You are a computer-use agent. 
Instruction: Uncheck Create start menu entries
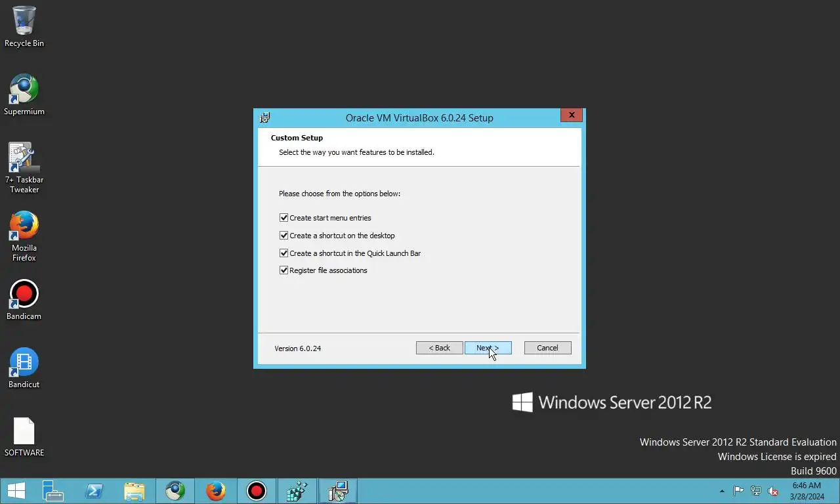point(283,218)
